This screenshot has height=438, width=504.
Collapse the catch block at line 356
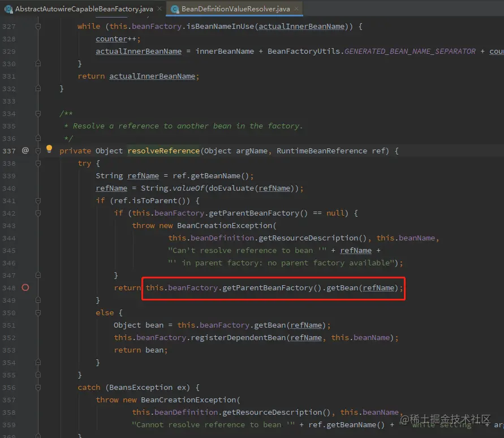click(38, 388)
